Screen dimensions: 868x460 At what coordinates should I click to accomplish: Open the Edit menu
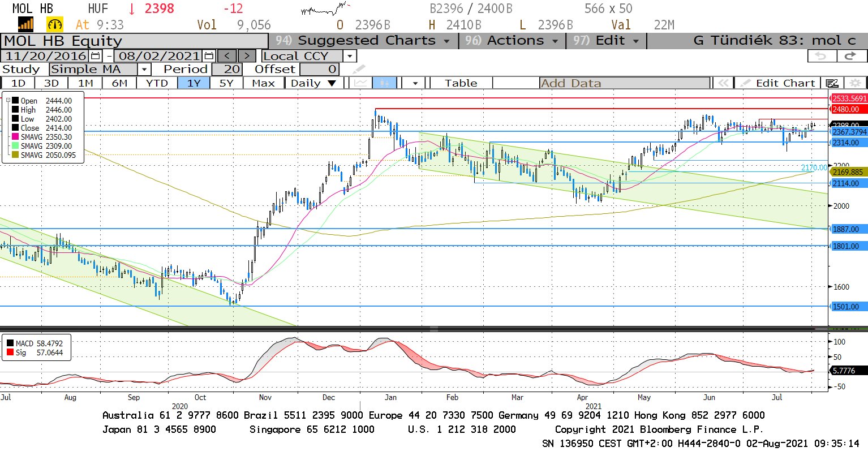coord(605,41)
